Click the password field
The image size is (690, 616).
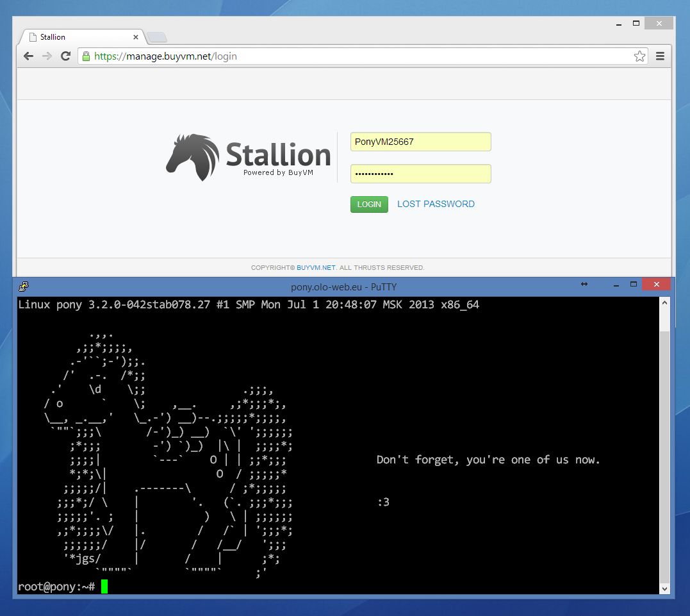coord(421,174)
